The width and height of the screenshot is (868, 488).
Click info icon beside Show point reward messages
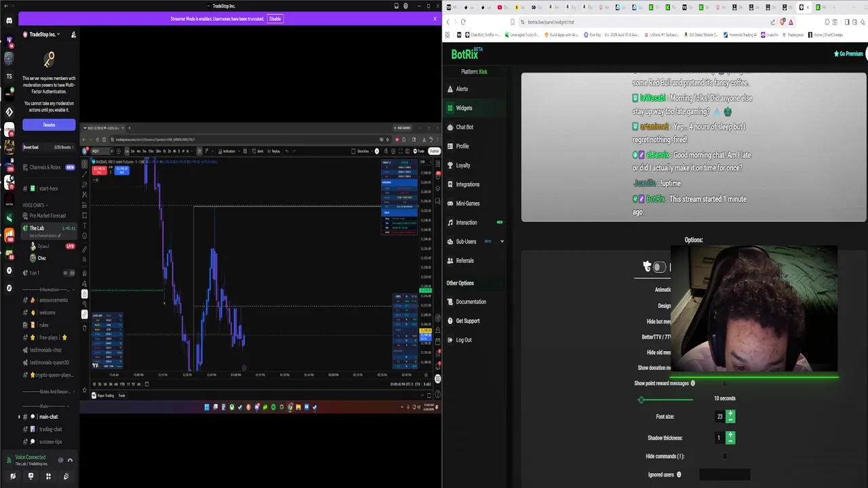[692, 384]
